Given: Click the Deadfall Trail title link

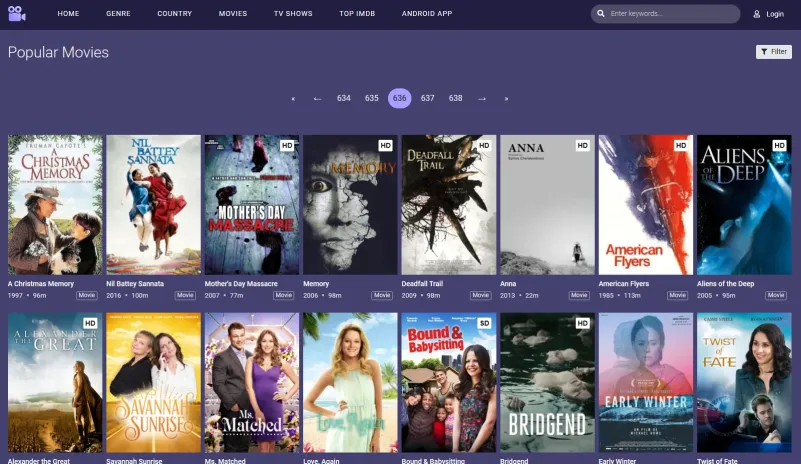Looking at the screenshot, I should pos(422,284).
